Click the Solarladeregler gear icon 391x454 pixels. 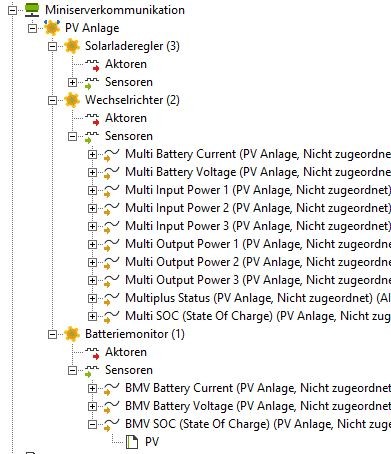[x=72, y=46]
